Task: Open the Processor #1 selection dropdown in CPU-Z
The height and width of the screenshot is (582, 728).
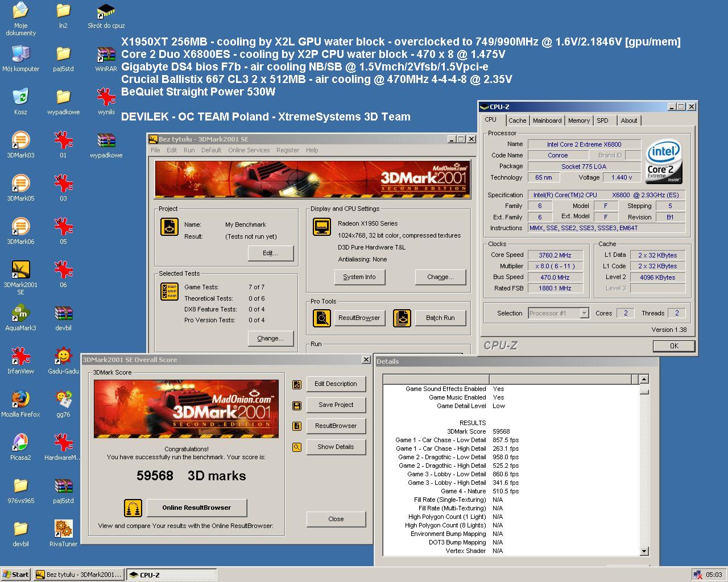Action: [x=584, y=313]
